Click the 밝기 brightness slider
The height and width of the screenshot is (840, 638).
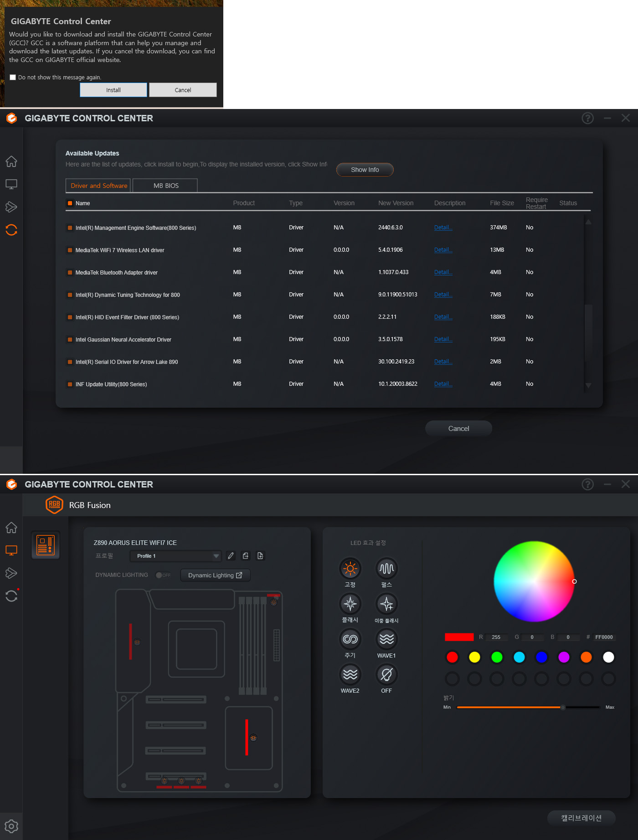(x=528, y=707)
